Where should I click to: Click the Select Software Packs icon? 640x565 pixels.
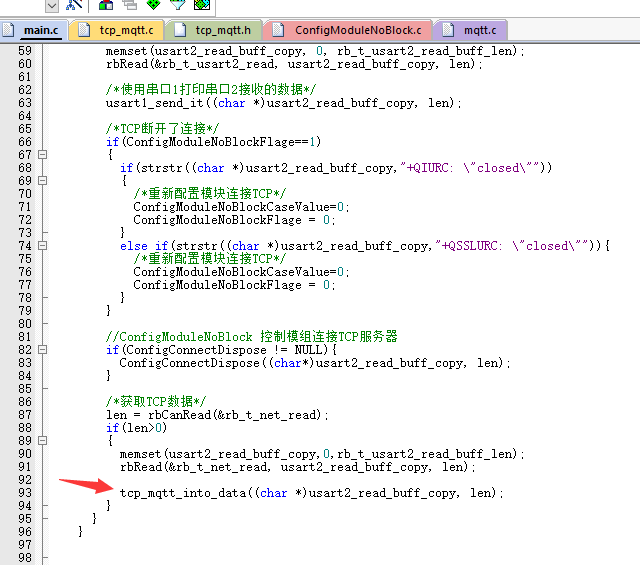pos(177,4)
